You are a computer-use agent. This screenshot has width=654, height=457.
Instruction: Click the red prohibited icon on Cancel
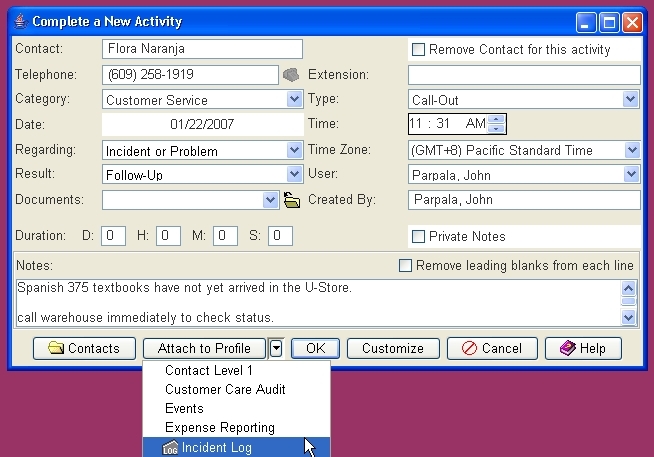click(469, 348)
